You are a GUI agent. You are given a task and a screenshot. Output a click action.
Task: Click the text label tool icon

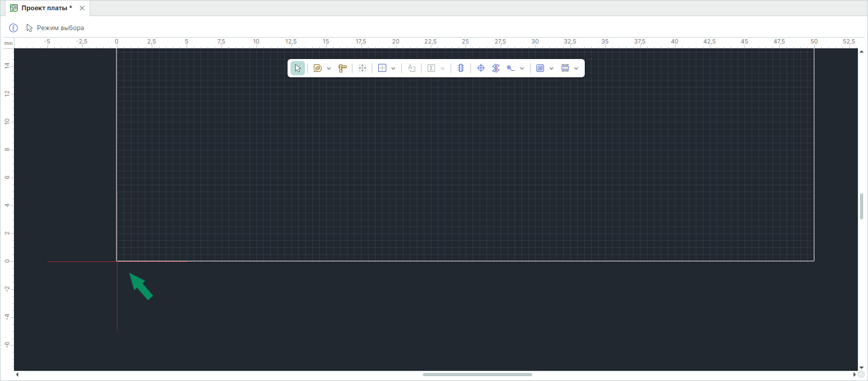tap(411, 68)
